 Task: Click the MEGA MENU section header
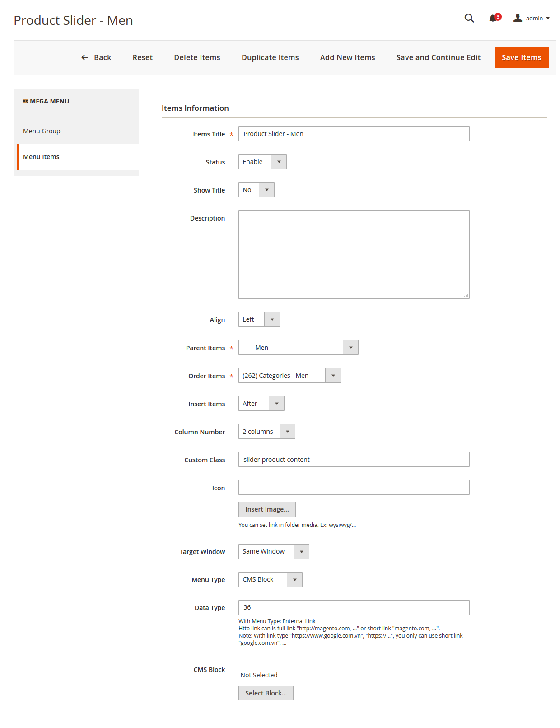76,101
